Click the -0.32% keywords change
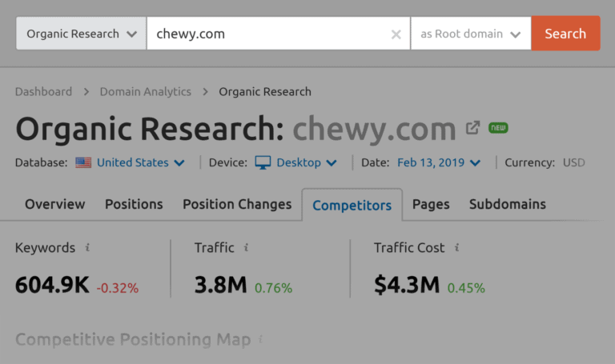 coord(118,288)
